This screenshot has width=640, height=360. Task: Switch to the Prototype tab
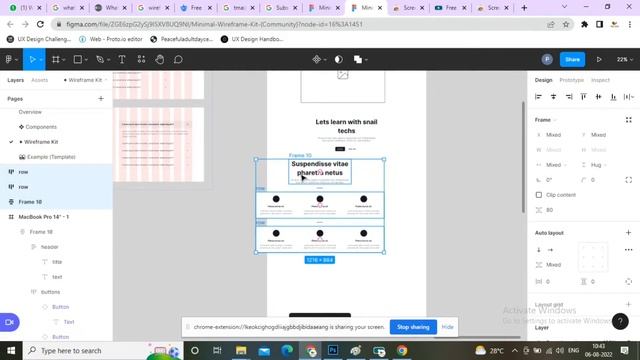pyautogui.click(x=571, y=80)
